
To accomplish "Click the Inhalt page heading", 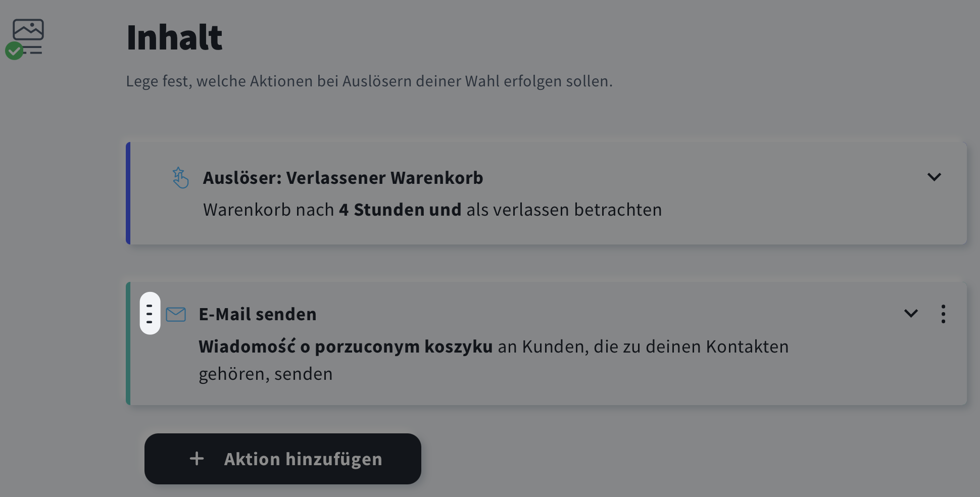I will pos(174,37).
